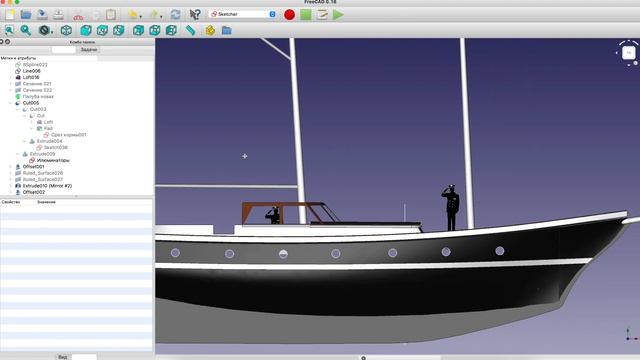Create a new Part with yellow icon
The image size is (640, 360).
coord(210,30)
